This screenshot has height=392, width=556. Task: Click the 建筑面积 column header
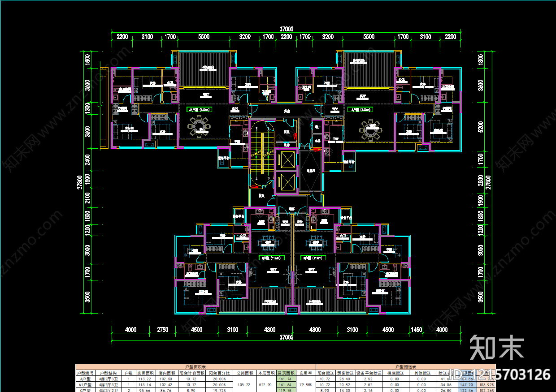[286, 373]
